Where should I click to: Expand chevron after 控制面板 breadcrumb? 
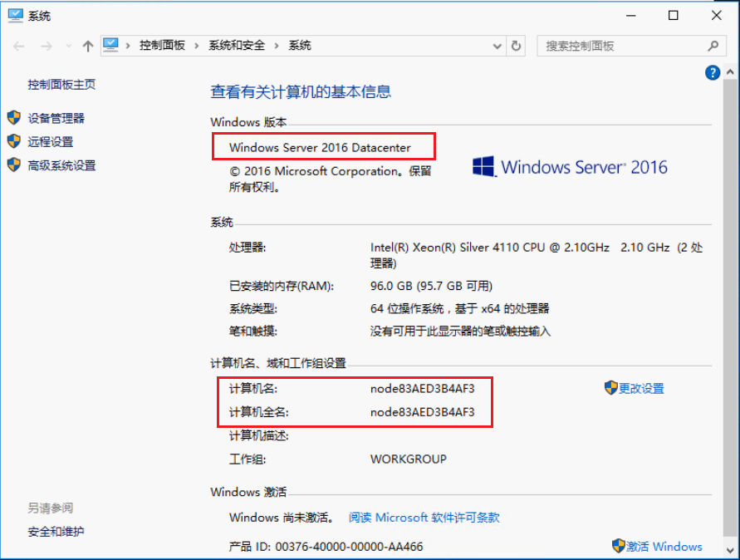(196, 46)
